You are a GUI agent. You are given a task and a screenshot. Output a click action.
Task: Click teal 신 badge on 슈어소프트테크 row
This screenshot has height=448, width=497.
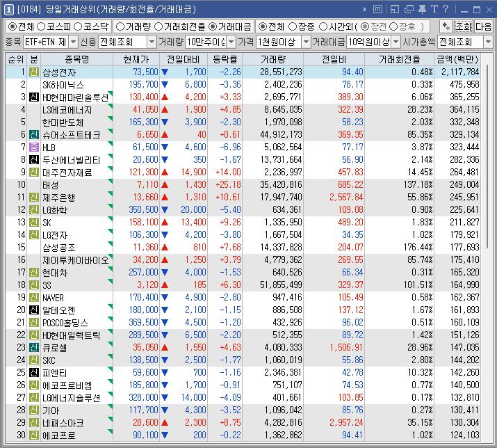tap(34, 134)
